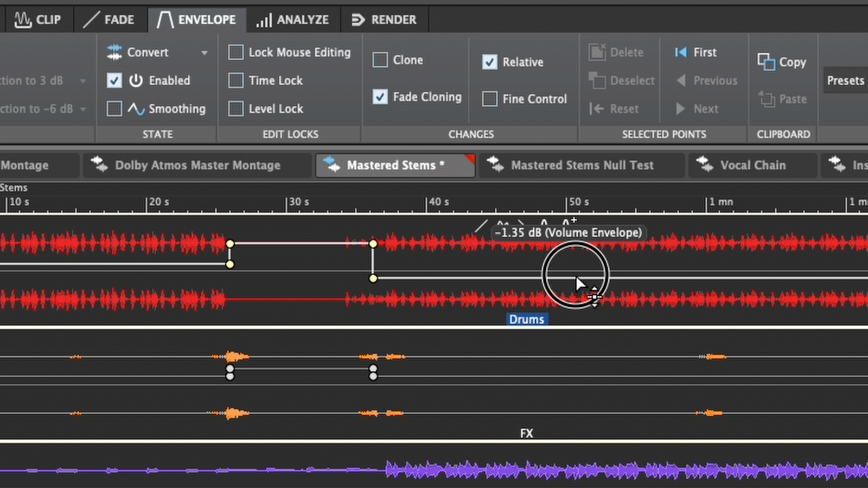Viewport: 868px width, 488px height.
Task: Switch to the Analyze ribbon tab
Action: [293, 20]
